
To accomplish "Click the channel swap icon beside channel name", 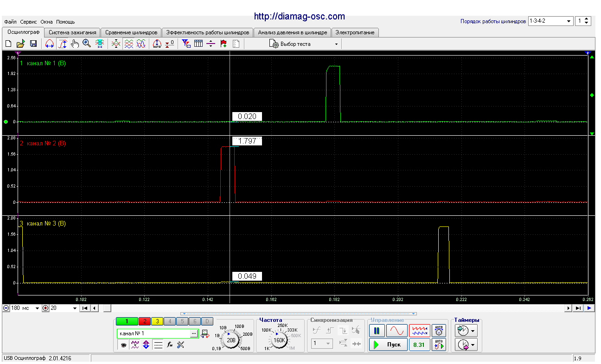I will coord(205,333).
